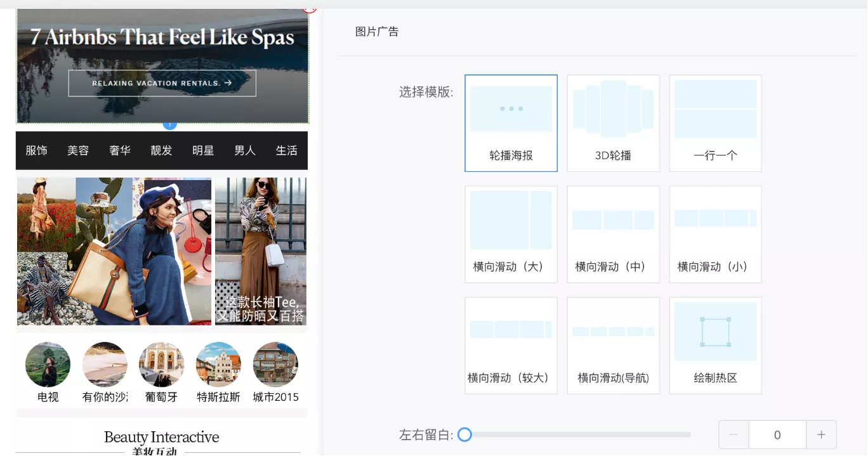This screenshot has width=868, height=456.
Task: Choose the 横向滑动(导航) template
Action: (613, 346)
